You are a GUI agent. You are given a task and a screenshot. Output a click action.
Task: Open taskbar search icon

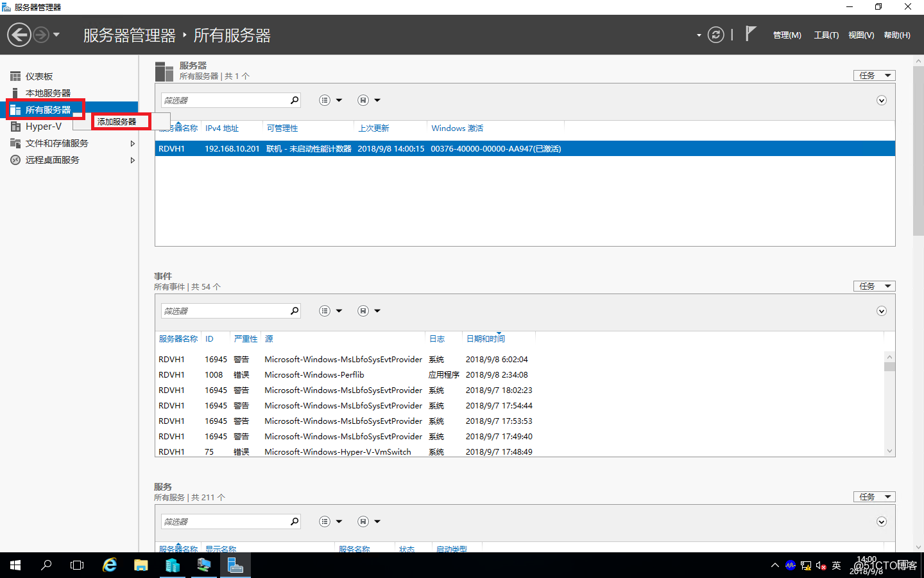click(x=46, y=565)
